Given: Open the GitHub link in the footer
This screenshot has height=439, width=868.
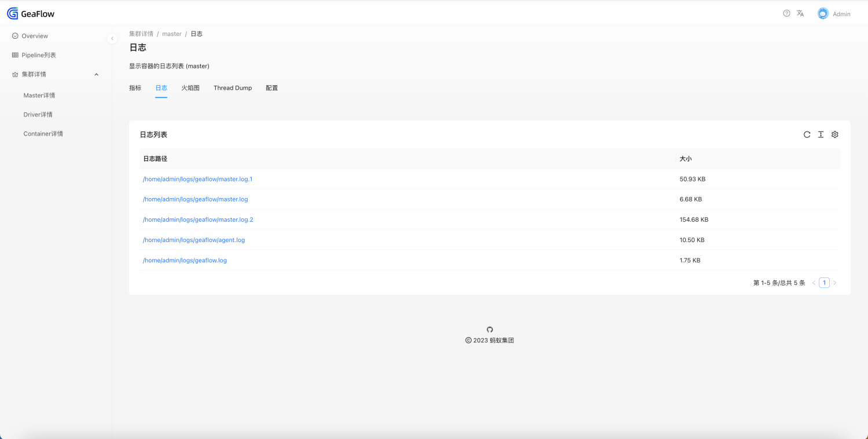Looking at the screenshot, I should (x=490, y=329).
